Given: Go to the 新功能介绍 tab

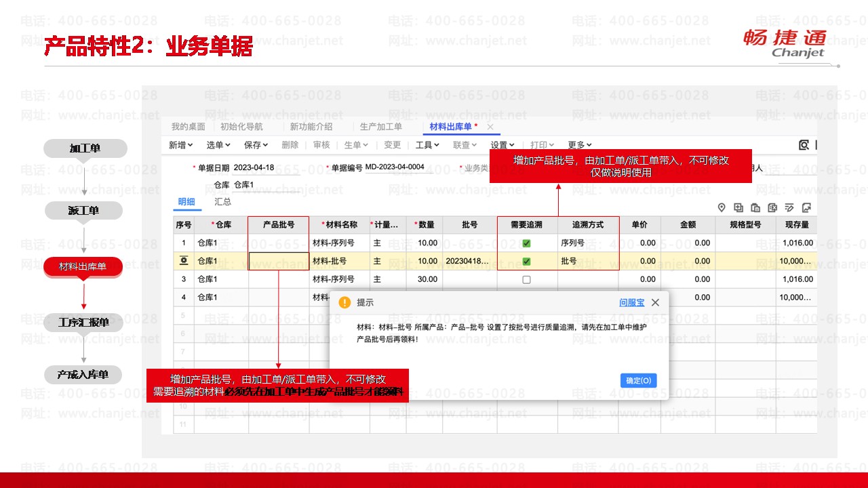Looking at the screenshot, I should (311, 127).
